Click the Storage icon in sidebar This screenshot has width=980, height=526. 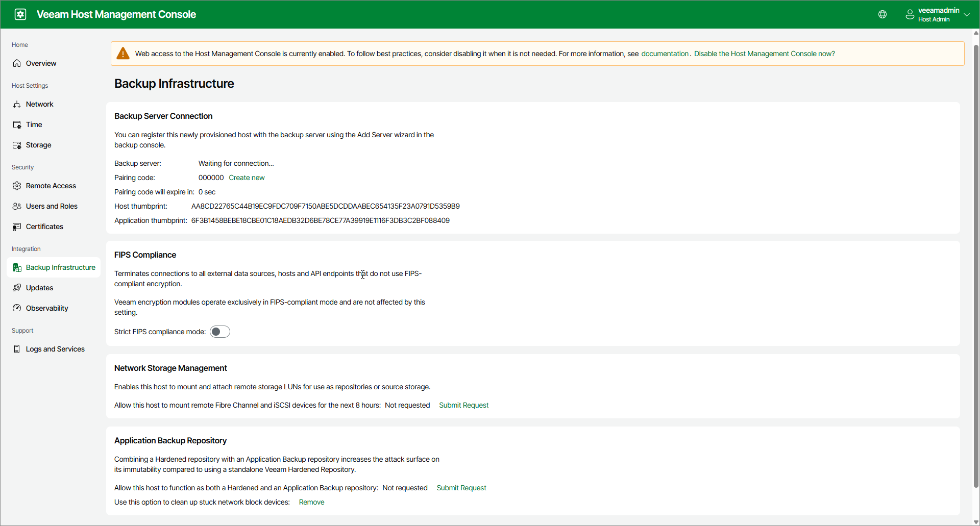(17, 145)
